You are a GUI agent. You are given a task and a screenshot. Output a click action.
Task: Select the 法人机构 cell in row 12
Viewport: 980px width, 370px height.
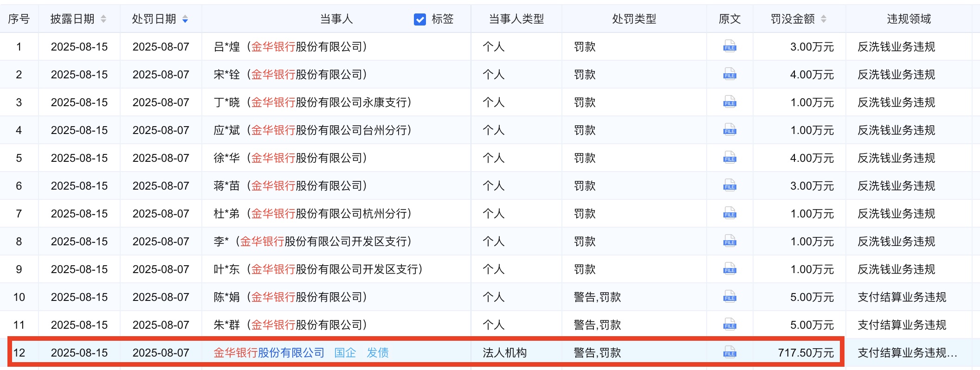pyautogui.click(x=505, y=353)
